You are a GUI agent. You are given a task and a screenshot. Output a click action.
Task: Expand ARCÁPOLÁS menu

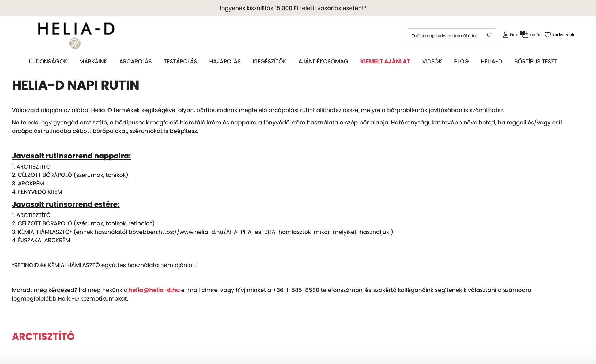point(135,62)
